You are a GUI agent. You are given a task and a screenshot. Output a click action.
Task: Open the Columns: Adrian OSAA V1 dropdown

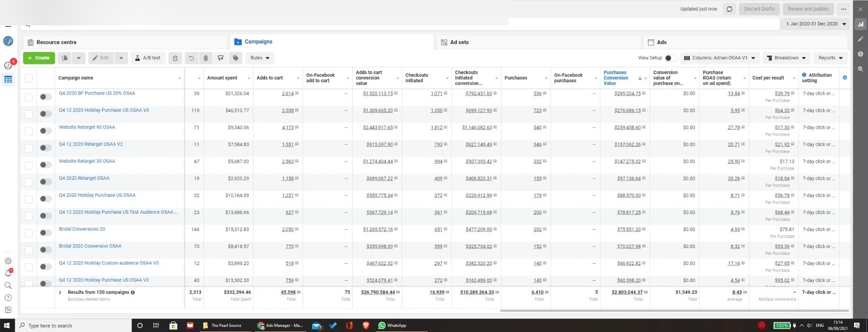pos(719,58)
